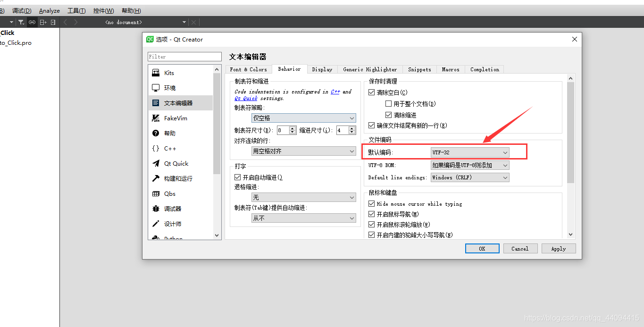644x327 pixels.
Task: Open the 帮助(H) menu
Action: pos(131,11)
